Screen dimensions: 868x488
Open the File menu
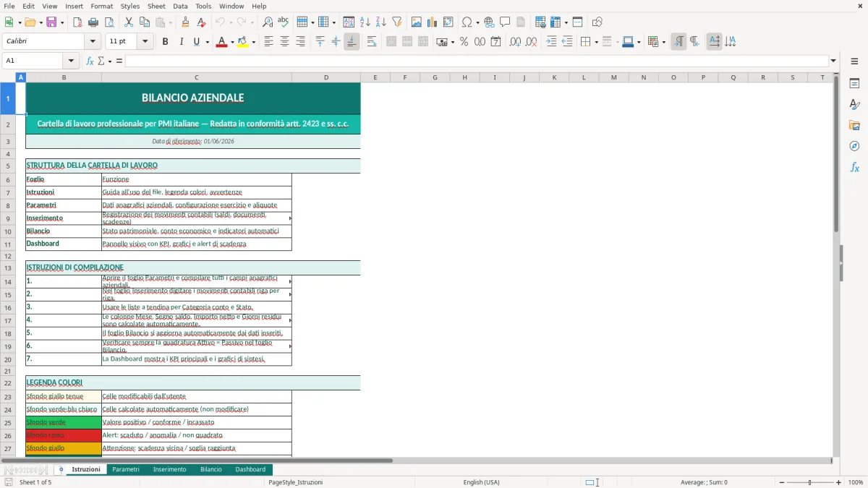pyautogui.click(x=9, y=6)
